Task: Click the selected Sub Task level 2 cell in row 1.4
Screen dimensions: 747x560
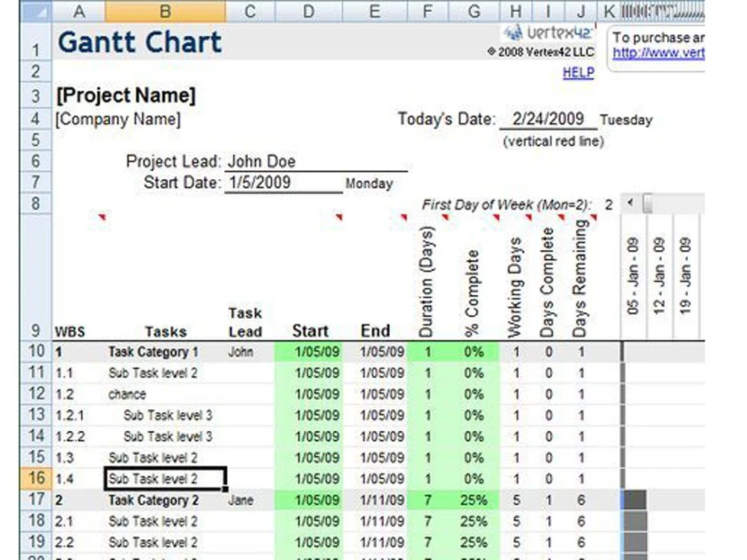Action: (165, 479)
